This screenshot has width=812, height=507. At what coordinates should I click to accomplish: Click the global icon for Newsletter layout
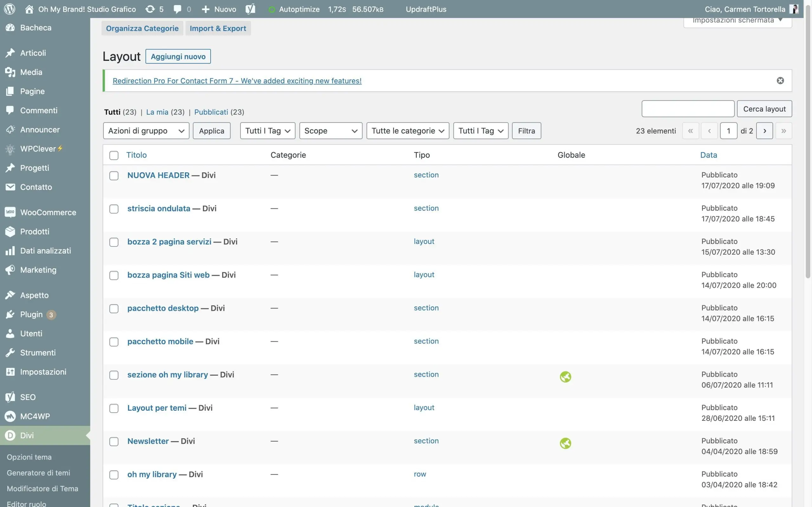(x=565, y=443)
